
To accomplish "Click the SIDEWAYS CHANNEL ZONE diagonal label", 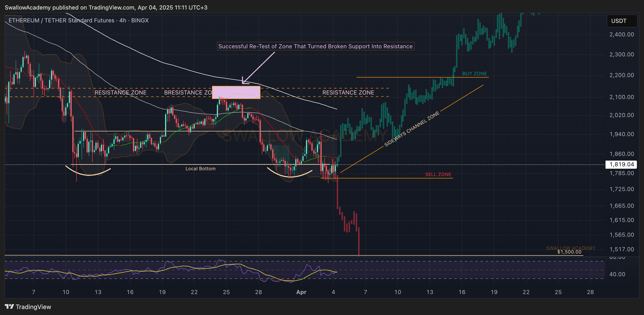I will pos(412,129).
